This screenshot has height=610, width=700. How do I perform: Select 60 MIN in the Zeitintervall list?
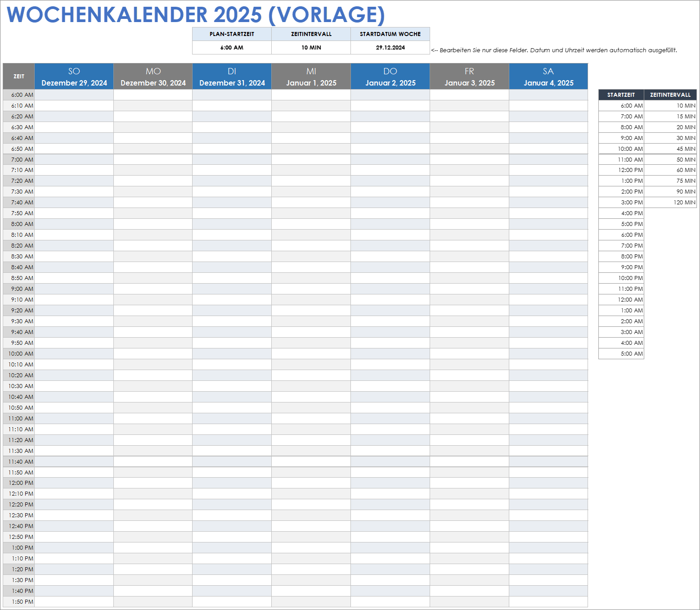[x=670, y=170]
